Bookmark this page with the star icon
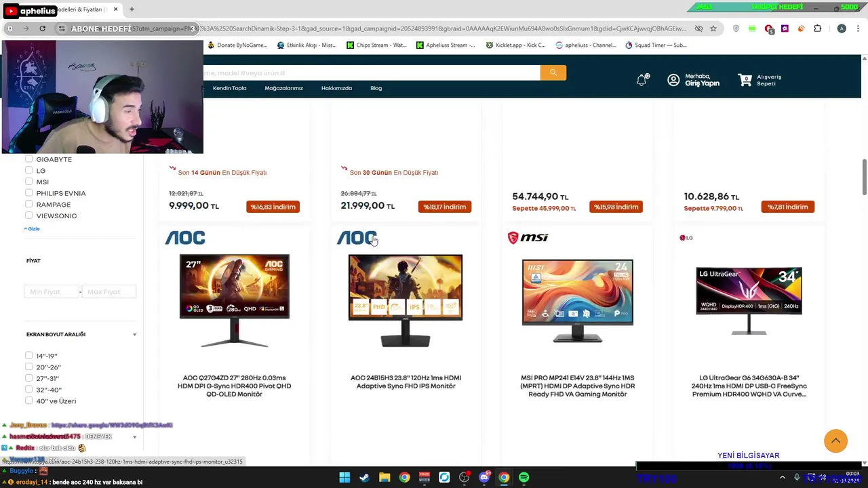The image size is (868, 488). [x=713, y=28]
